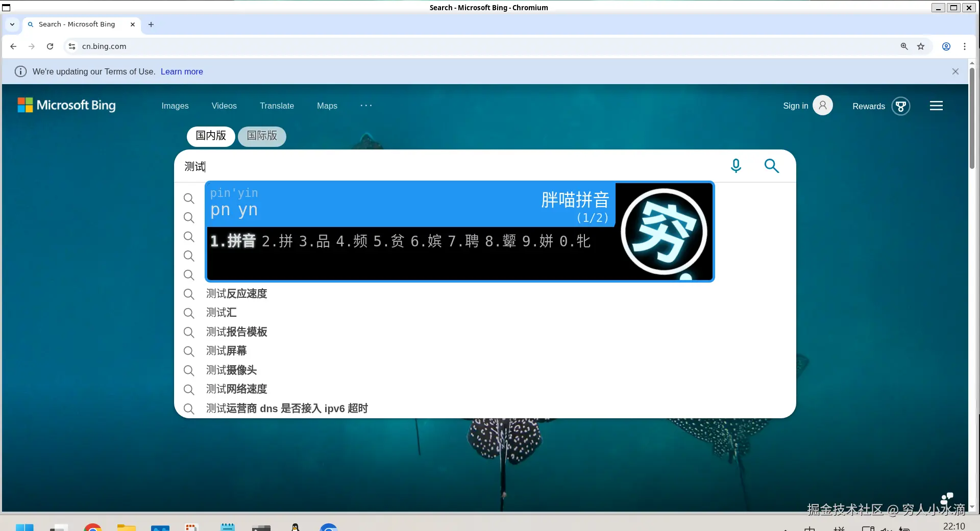Screen dimensions: 980x531
Task: Open the Images menu item
Action: (x=175, y=106)
